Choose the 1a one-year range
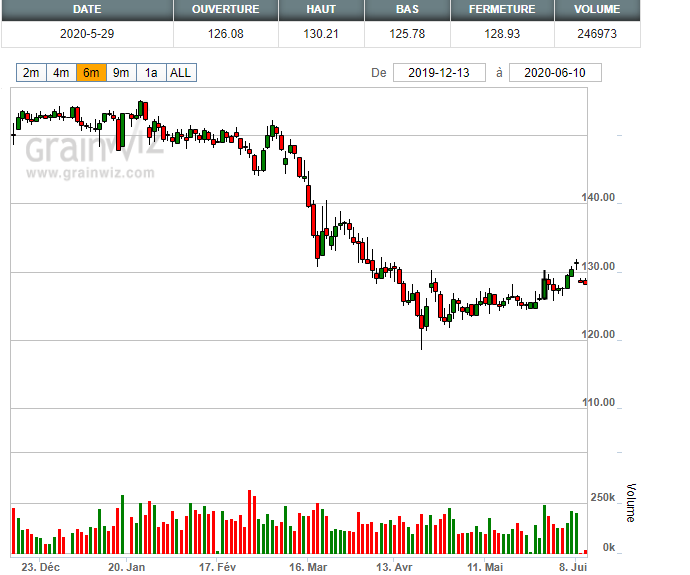 point(151,73)
